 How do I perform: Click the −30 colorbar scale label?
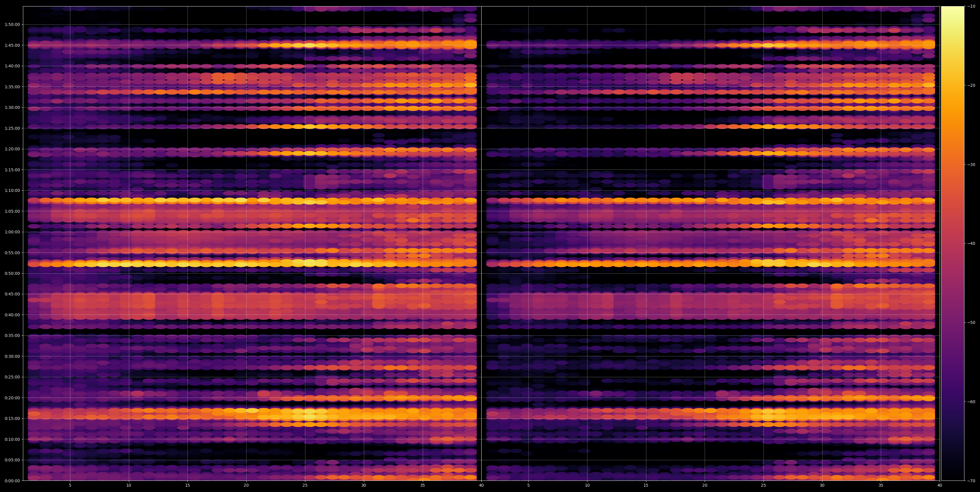coord(971,164)
